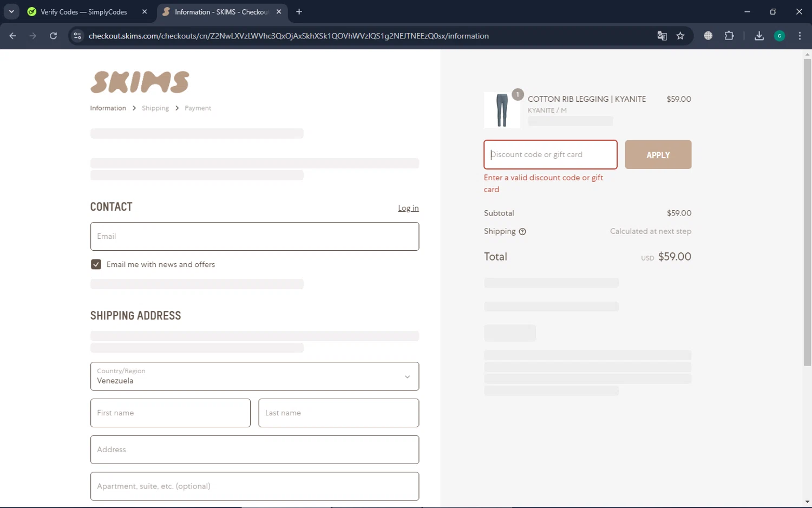Click the Information breadcrumb step

[x=108, y=108]
